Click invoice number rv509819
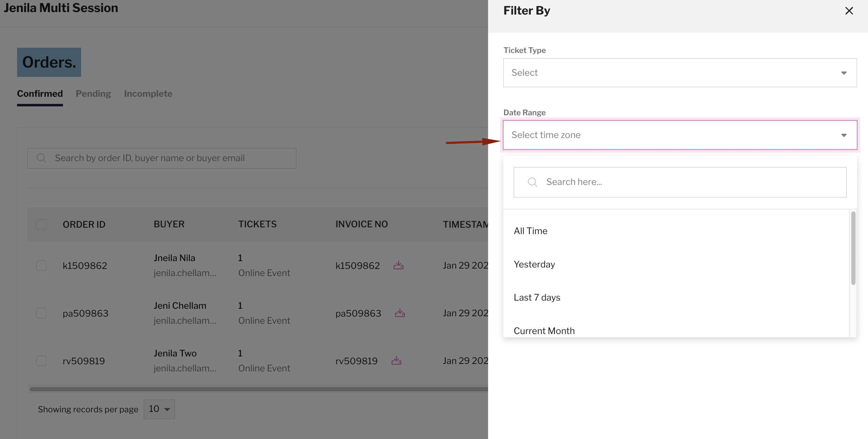Viewport: 868px width, 439px height. pyautogui.click(x=356, y=361)
